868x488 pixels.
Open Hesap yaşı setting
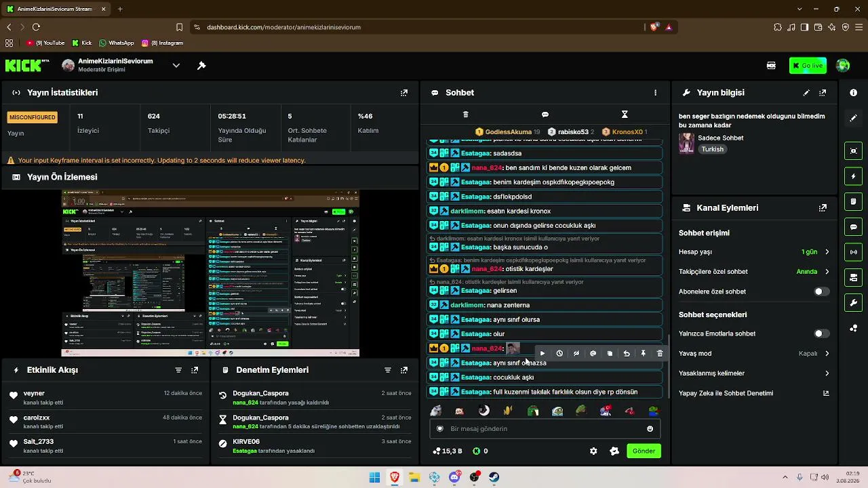pos(753,252)
